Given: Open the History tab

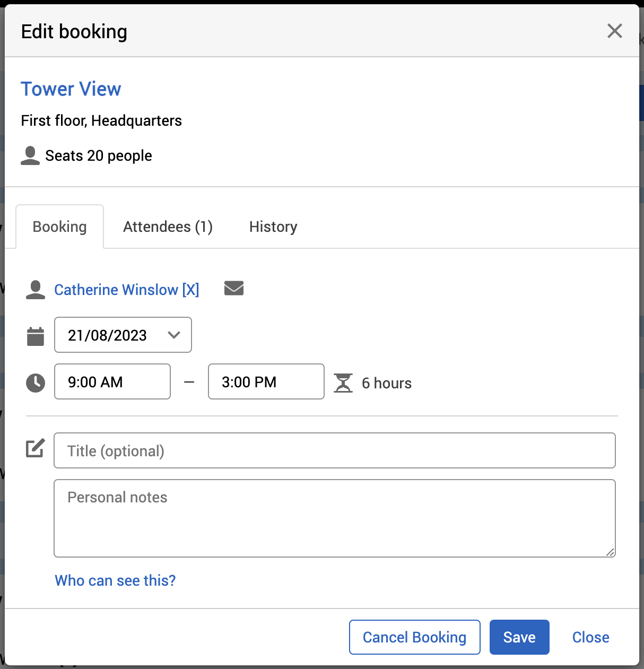Looking at the screenshot, I should (273, 227).
